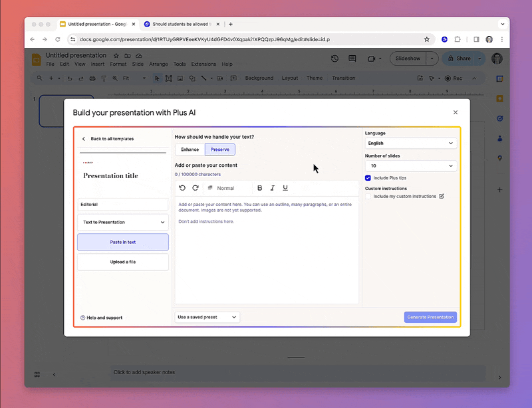This screenshot has height=408, width=532.
Task: Click the Print icon in Slides toolbar
Action: click(x=92, y=78)
